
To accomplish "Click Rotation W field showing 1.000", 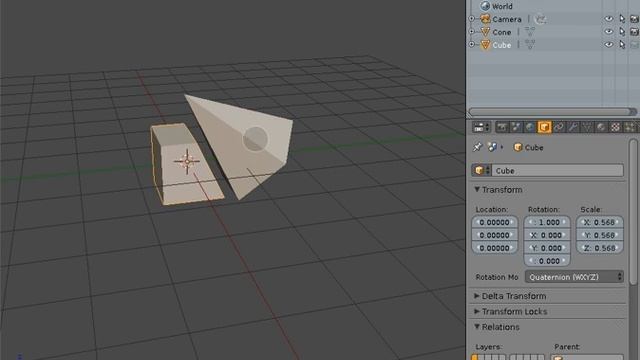I will pos(547,222).
